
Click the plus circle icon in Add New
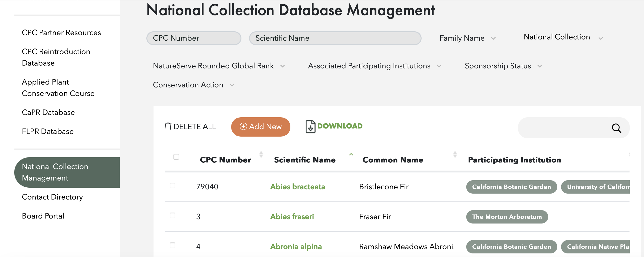[243, 127]
